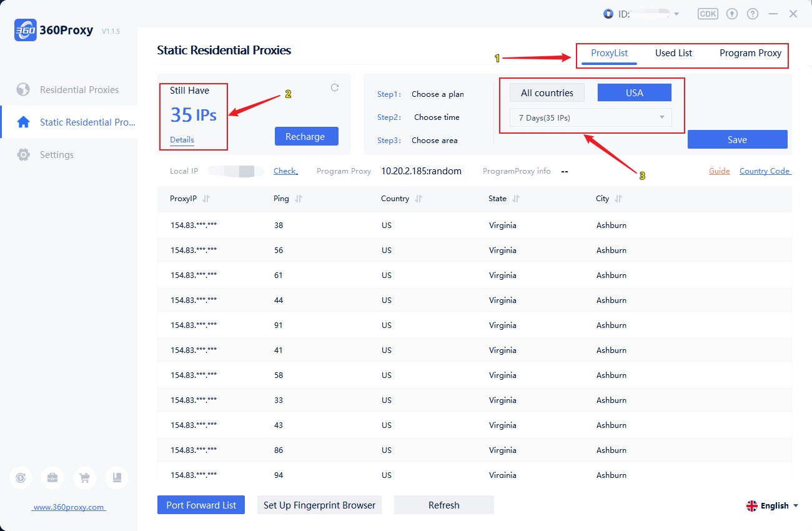Viewport: 812px width, 531px height.
Task: Click the Refresh button below the table
Action: [x=444, y=505]
